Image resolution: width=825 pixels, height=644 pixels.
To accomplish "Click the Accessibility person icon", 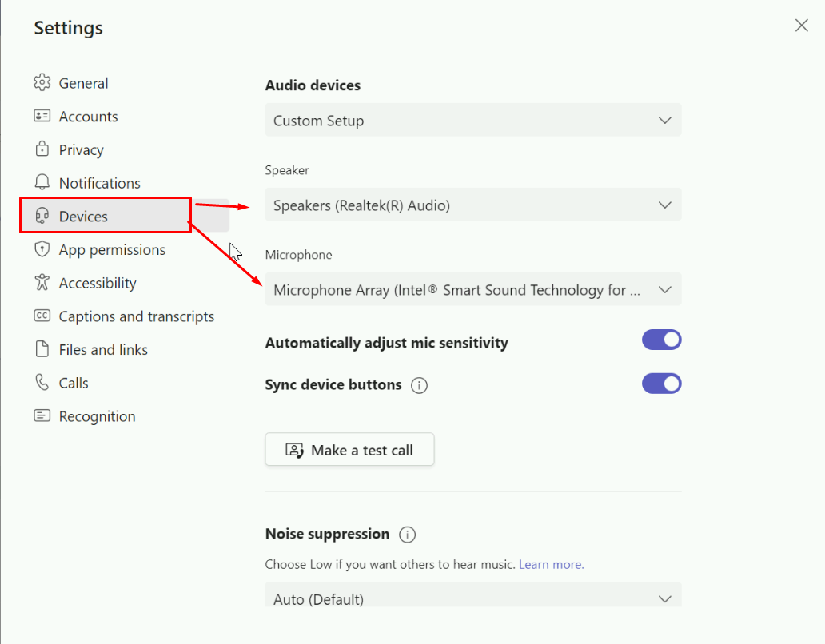I will click(x=42, y=283).
